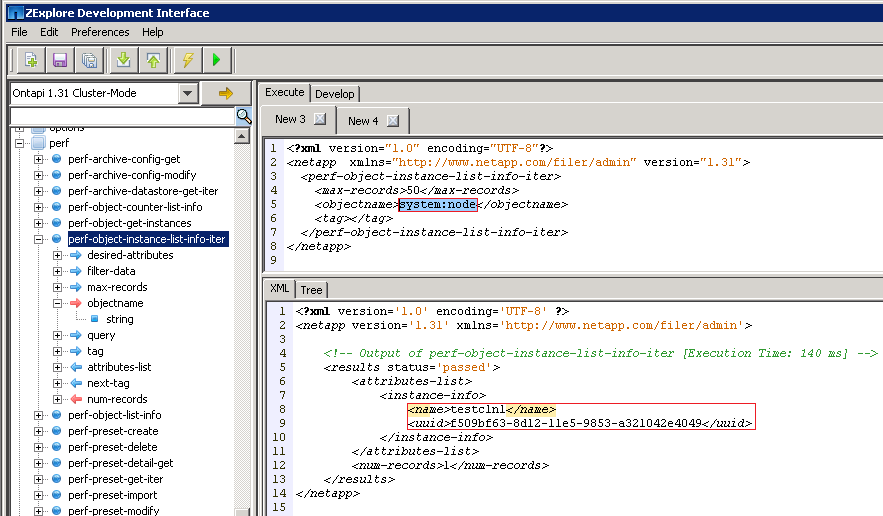Expand the perf-object-get-instances node
Viewport: 883px width, 516px height.
[38, 223]
